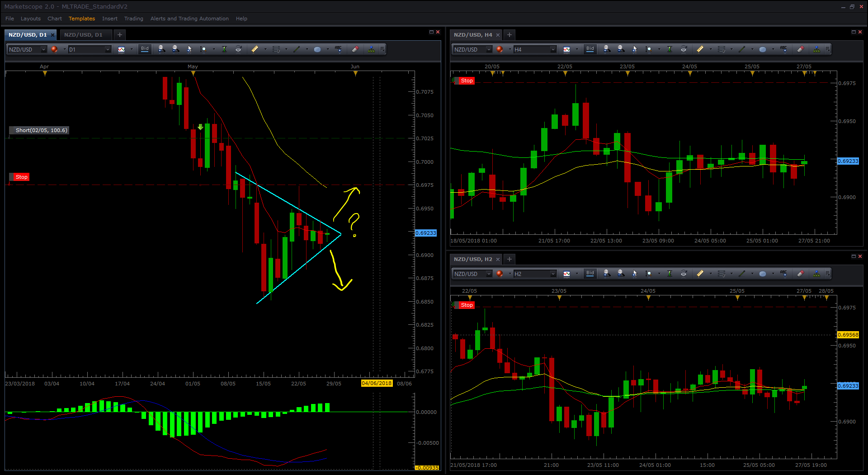
Task: Click the zoom magnifier tool in D1 toolbar
Action: point(203,49)
